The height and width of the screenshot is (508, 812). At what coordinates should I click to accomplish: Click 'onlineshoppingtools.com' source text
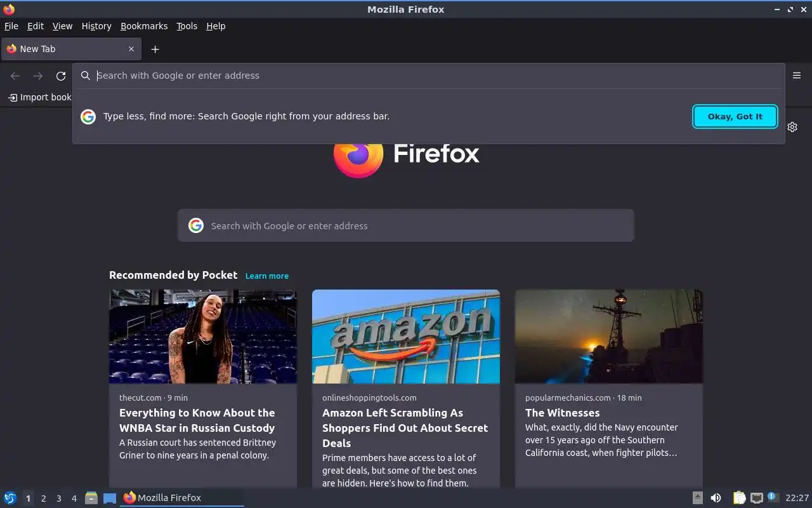click(x=369, y=398)
